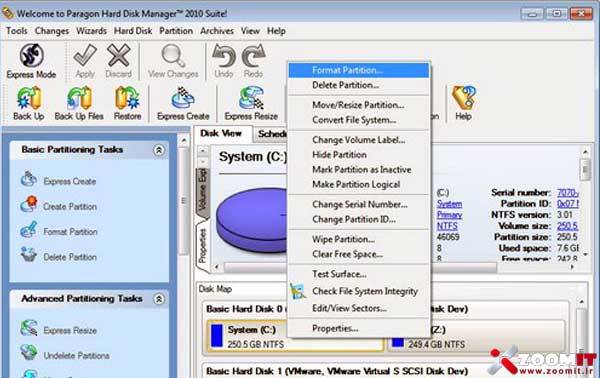Viewport: 600px width, 378px height.
Task: Select Convert File System entry
Action: click(x=359, y=120)
